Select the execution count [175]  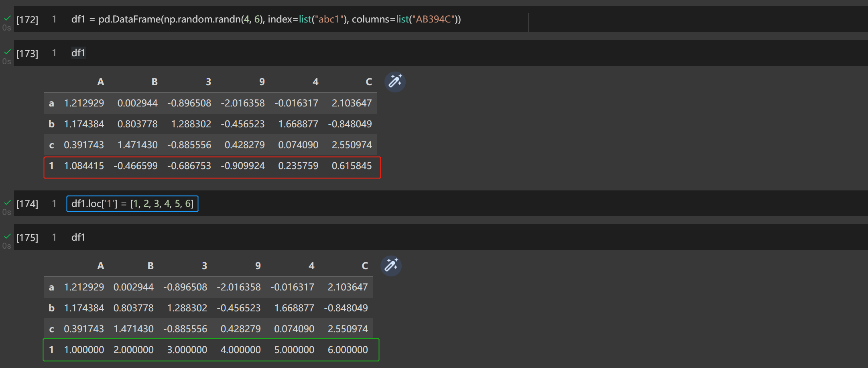(x=27, y=237)
